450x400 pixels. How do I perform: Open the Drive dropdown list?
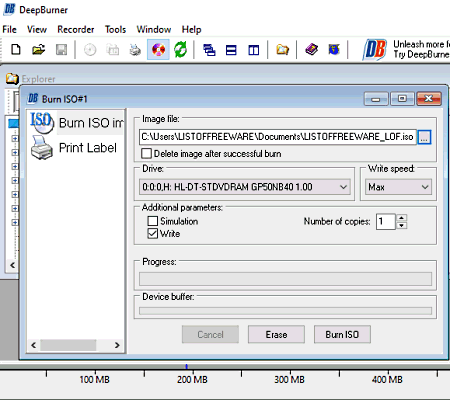tap(244, 187)
